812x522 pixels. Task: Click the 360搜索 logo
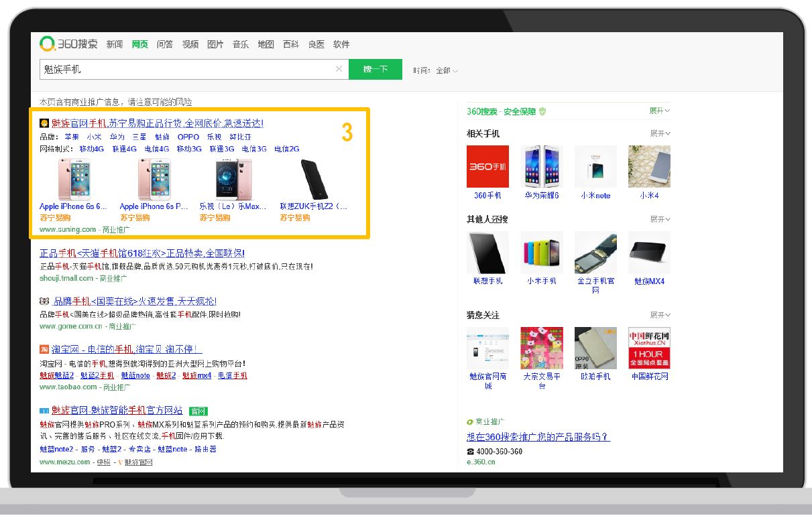tap(68, 44)
